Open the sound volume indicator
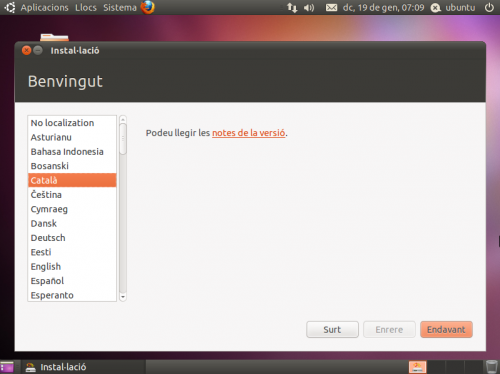The width and height of the screenshot is (500, 374). click(309, 7)
